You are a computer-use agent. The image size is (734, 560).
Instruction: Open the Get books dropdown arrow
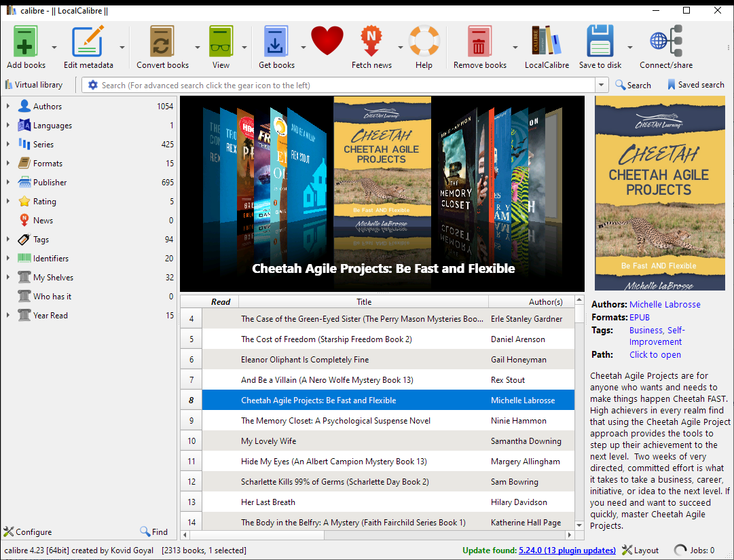click(303, 48)
